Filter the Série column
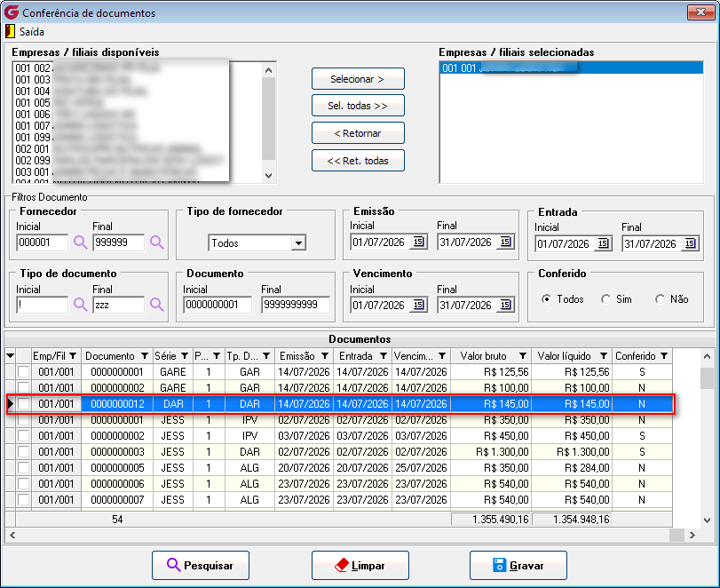This screenshot has height=588, width=720. coord(185,356)
